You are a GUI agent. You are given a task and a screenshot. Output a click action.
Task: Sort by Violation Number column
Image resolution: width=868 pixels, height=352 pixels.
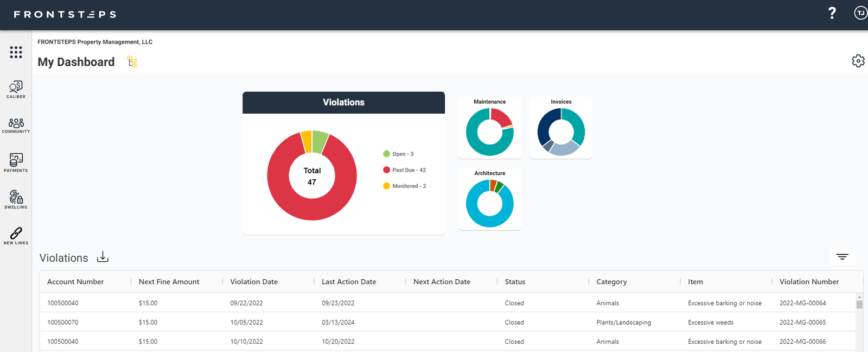[809, 282]
